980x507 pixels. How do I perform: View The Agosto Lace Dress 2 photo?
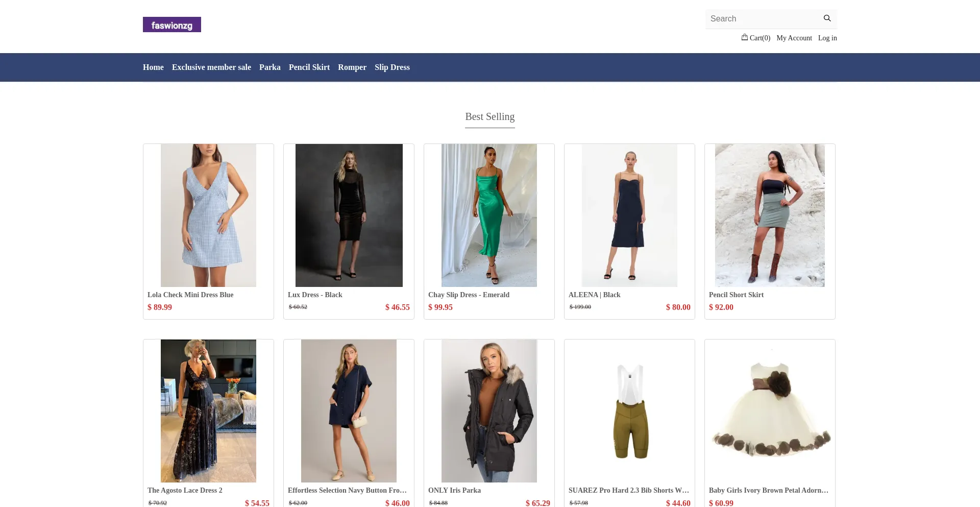pos(208,411)
